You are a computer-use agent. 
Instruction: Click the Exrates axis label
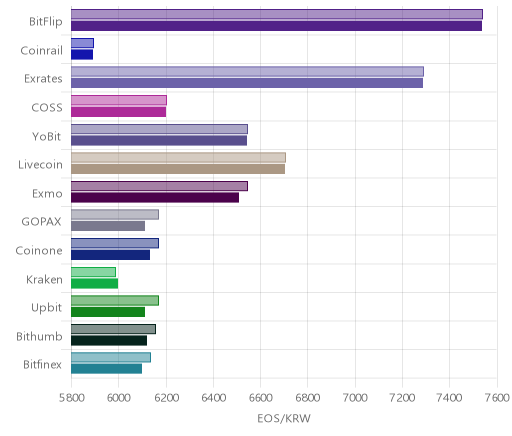point(43,79)
